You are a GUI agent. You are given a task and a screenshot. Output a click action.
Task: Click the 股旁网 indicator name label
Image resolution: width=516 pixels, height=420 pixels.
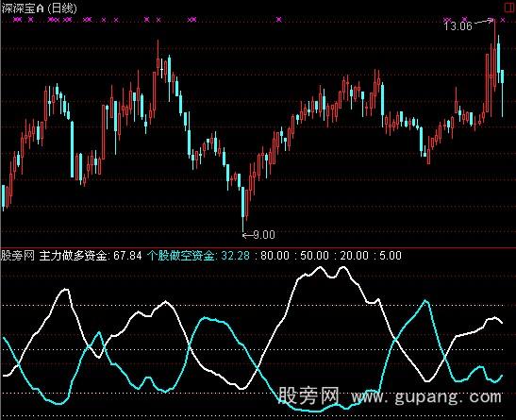pos(18,256)
